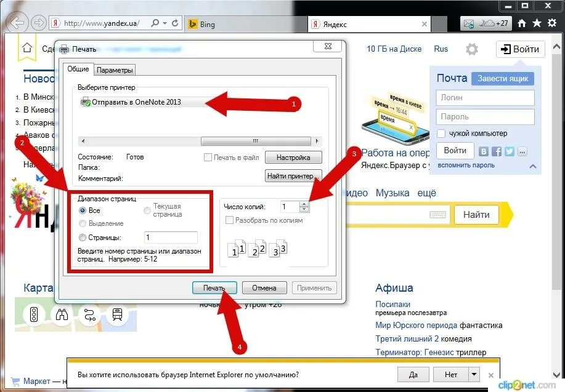Select the Все page range radio
The image size is (565, 392).
(x=83, y=210)
